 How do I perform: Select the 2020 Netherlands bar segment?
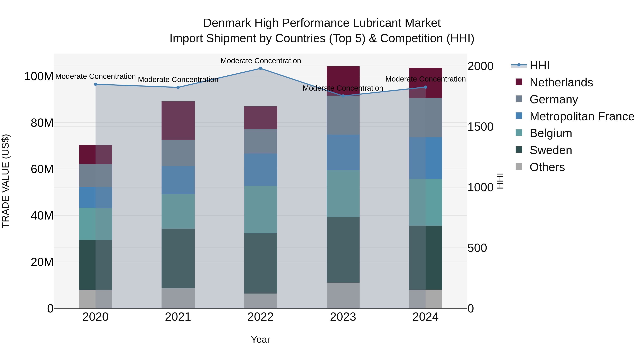point(96,155)
